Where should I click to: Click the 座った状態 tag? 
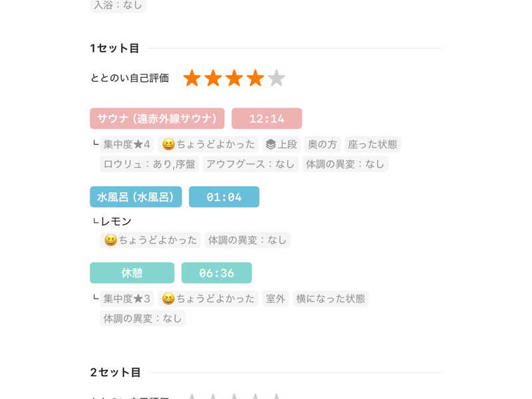pyautogui.click(x=372, y=144)
